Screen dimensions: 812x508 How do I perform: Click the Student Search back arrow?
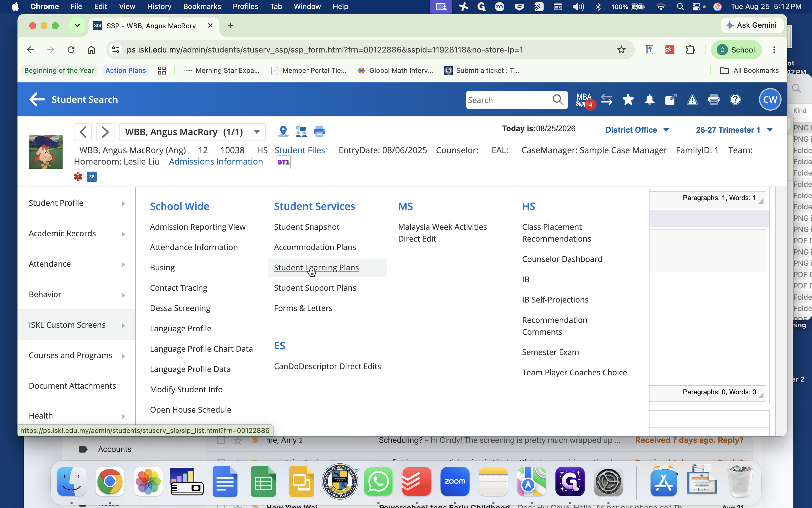click(x=37, y=99)
